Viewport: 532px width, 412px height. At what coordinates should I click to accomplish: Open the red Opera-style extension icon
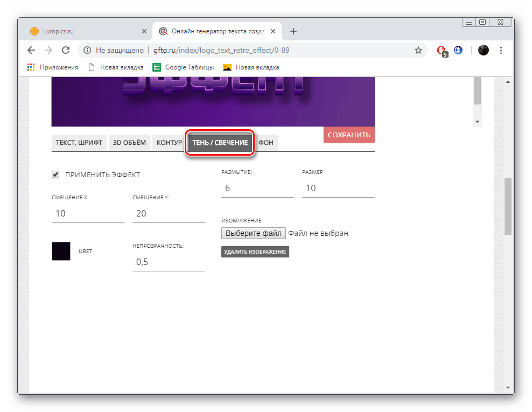pos(442,51)
